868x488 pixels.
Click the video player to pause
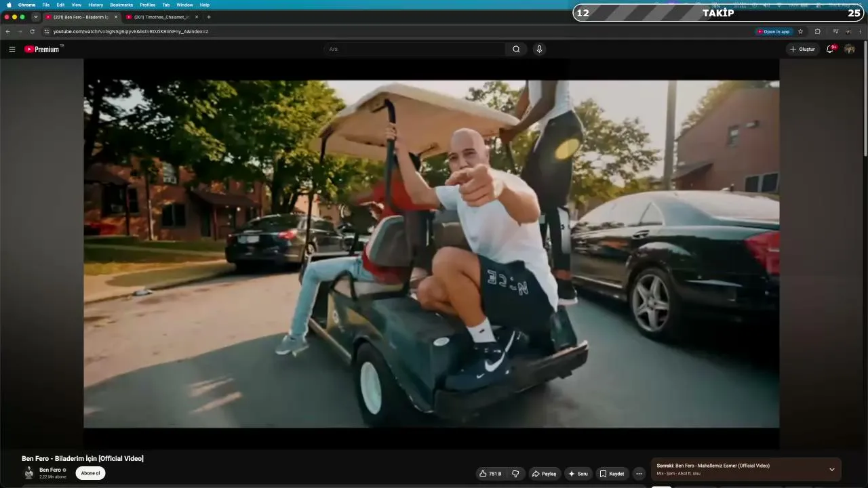point(431,253)
